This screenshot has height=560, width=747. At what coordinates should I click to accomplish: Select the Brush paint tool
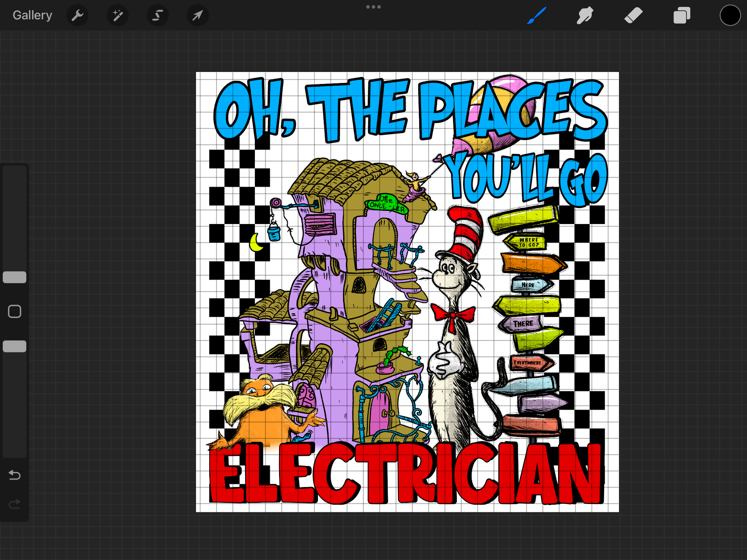point(537,15)
